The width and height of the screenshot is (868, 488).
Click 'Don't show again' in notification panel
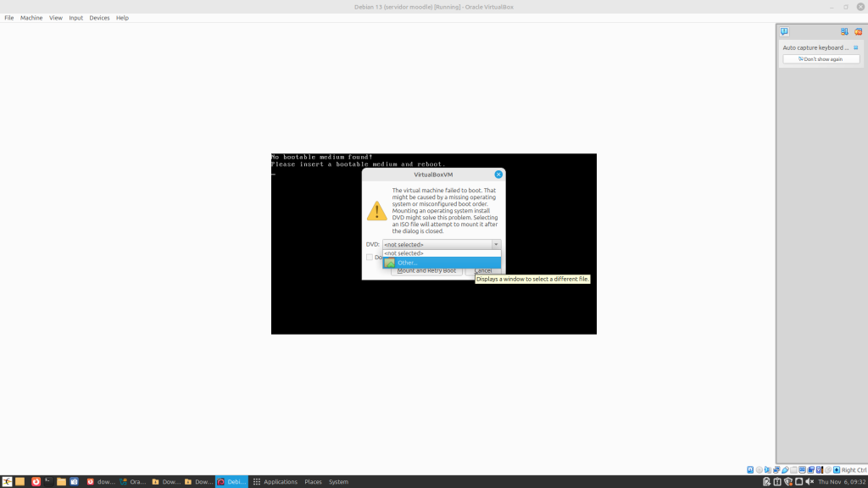(x=821, y=59)
